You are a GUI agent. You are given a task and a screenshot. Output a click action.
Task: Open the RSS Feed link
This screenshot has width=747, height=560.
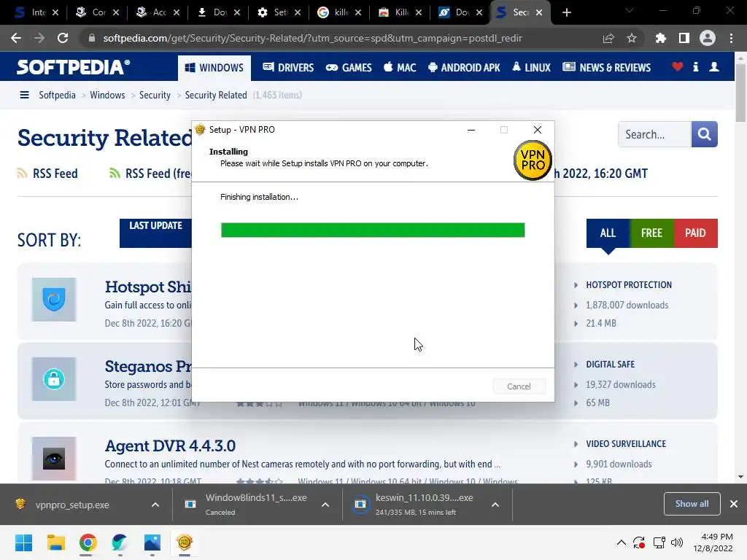click(x=47, y=174)
